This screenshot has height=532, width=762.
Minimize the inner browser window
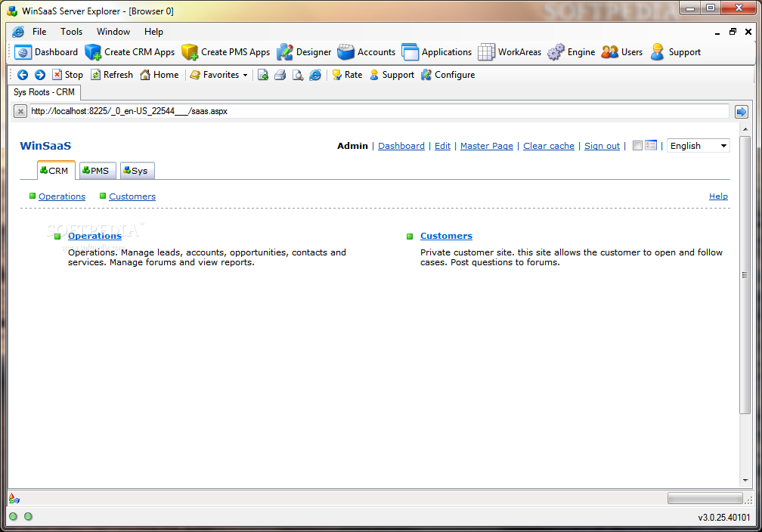point(717,32)
